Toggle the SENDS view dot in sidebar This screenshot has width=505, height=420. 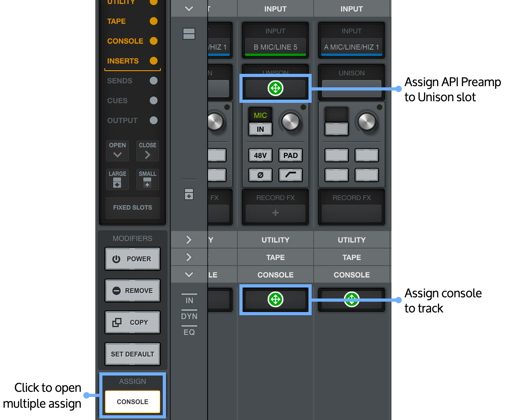click(x=154, y=81)
